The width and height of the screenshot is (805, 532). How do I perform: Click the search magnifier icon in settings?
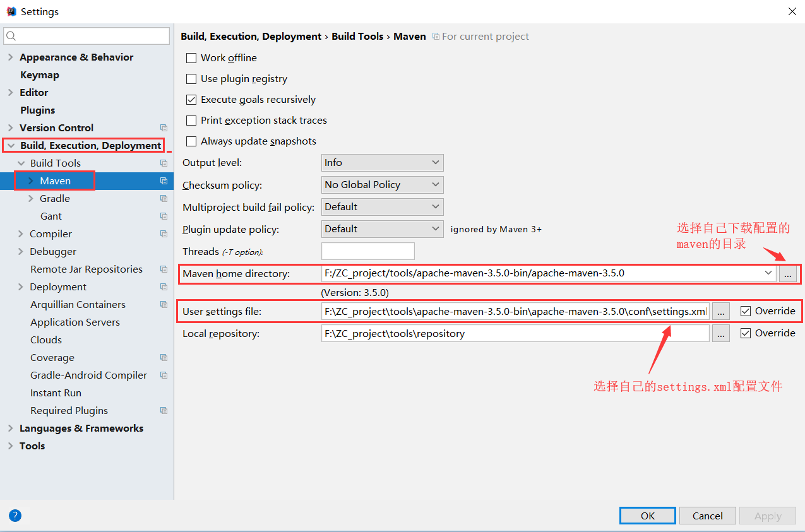[11, 36]
